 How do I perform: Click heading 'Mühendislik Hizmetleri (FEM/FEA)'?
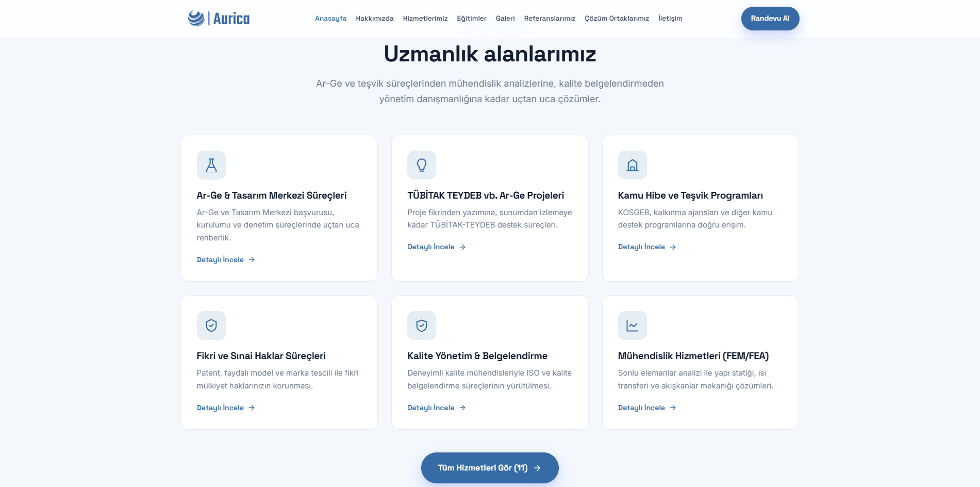[x=693, y=356]
